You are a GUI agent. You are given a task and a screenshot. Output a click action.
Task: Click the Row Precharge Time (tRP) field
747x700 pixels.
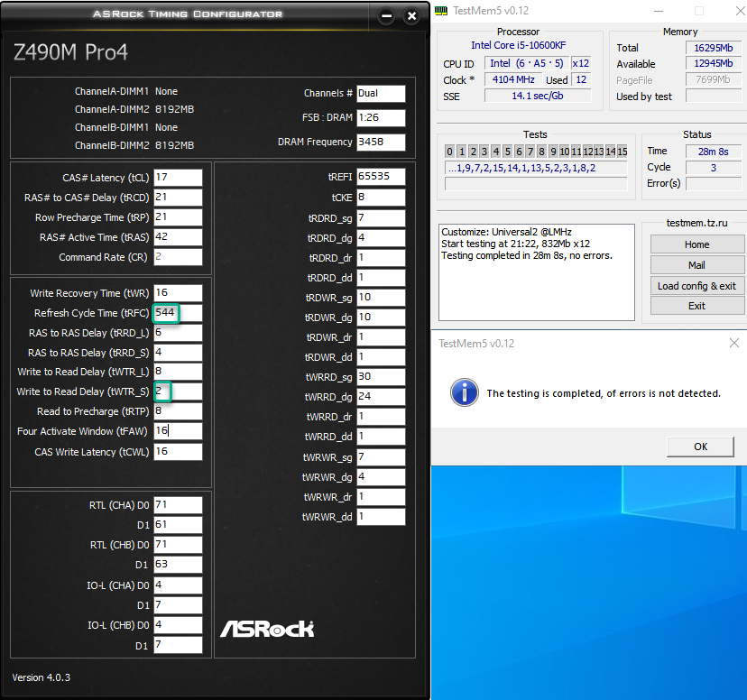(x=178, y=217)
